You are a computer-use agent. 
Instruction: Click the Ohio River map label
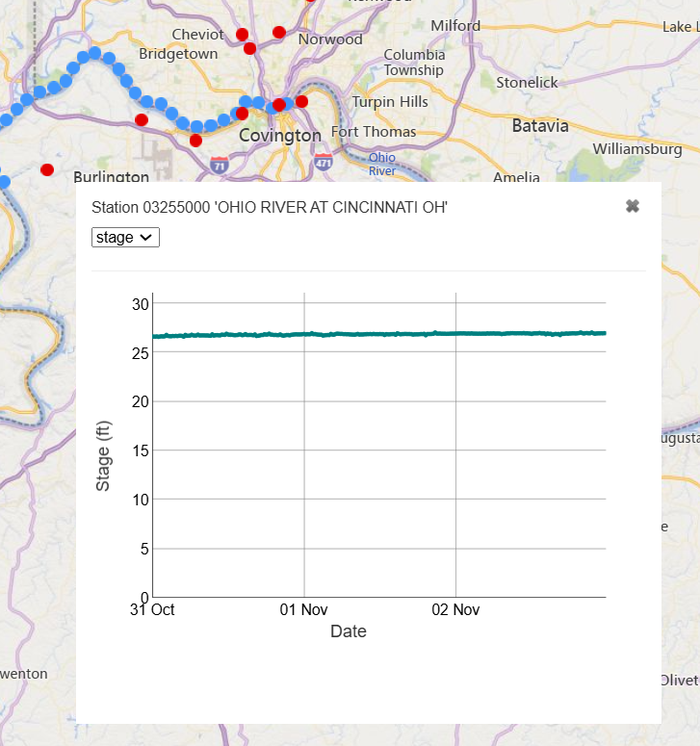[382, 165]
